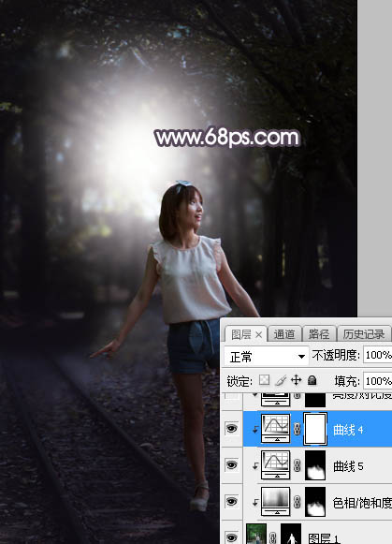392x544 pixels.
Task: Click the 填充 label
Action: point(347,381)
